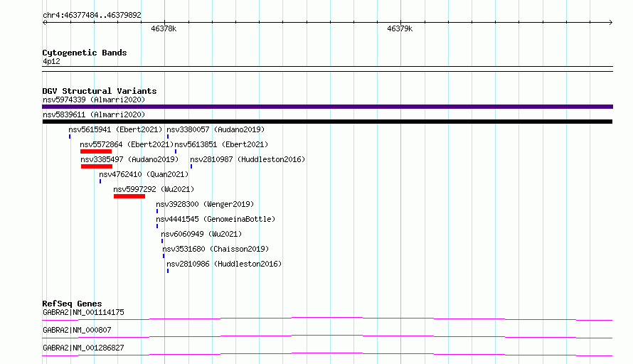Click the right arrow of the ruler
The width and height of the screenshot is (633, 364).
coord(610,22)
